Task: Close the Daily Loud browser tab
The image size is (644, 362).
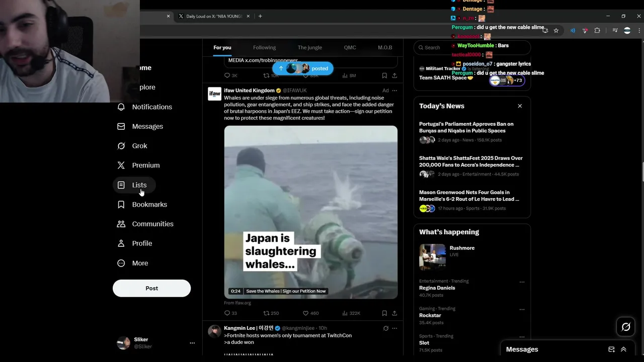Action: click(248, 16)
